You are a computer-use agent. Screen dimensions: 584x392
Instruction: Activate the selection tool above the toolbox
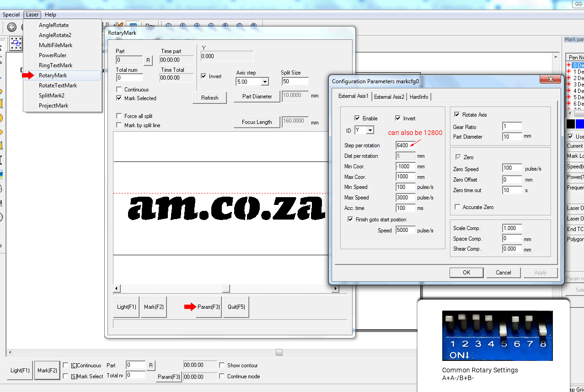tap(16, 43)
